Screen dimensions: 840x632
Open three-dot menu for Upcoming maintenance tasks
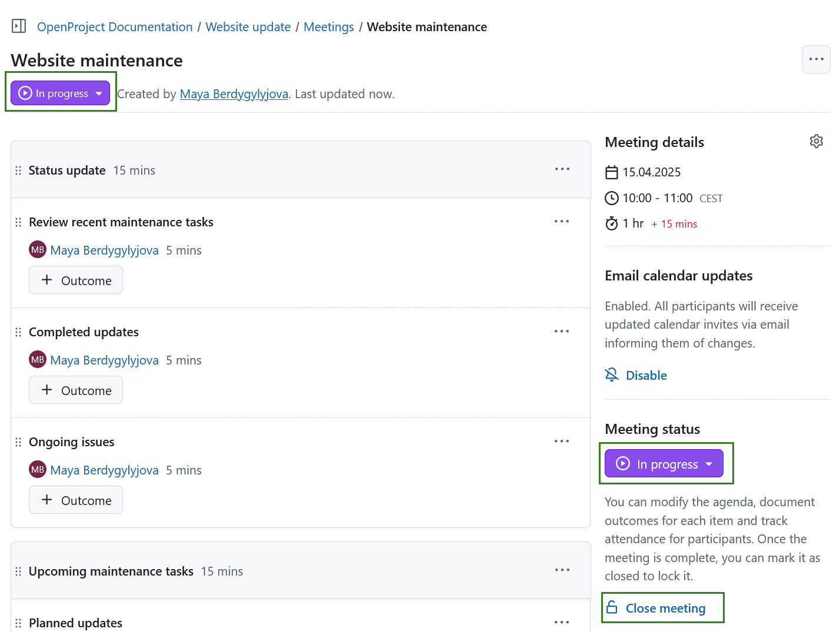tap(562, 570)
